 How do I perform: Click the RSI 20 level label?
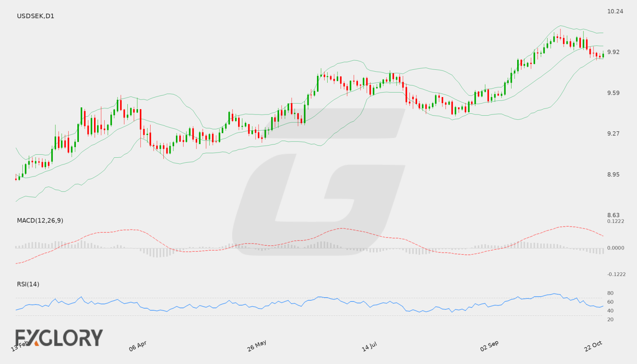610,319
